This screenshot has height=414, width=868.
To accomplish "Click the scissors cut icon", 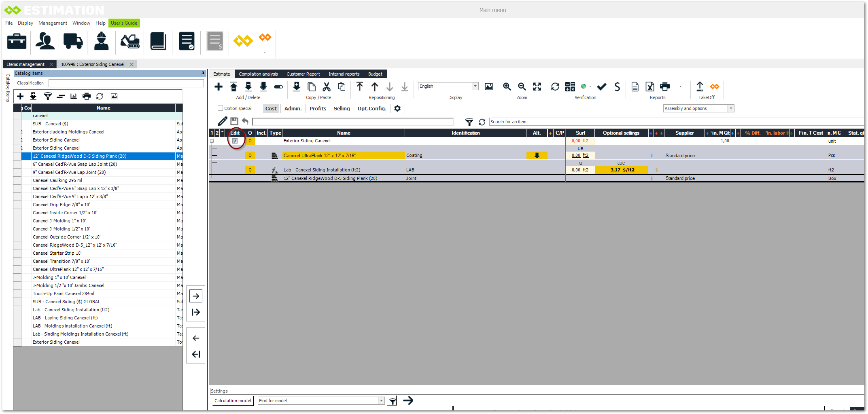I will coord(327,87).
